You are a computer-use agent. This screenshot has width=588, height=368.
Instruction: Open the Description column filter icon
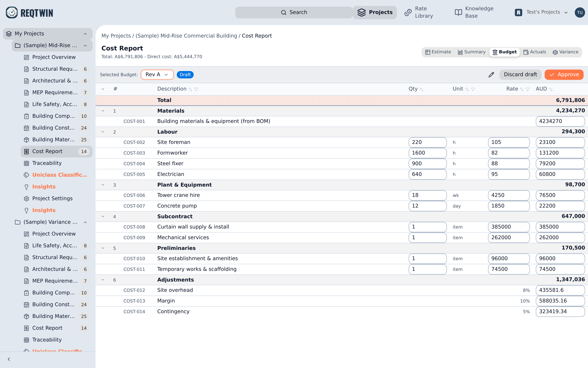point(196,89)
